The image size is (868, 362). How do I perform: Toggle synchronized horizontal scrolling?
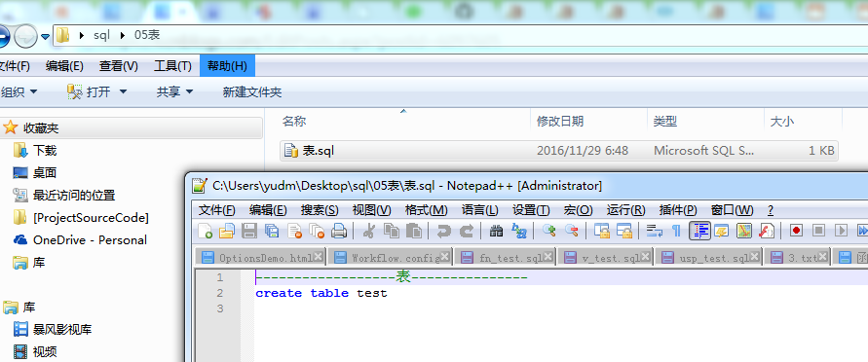coord(623,231)
